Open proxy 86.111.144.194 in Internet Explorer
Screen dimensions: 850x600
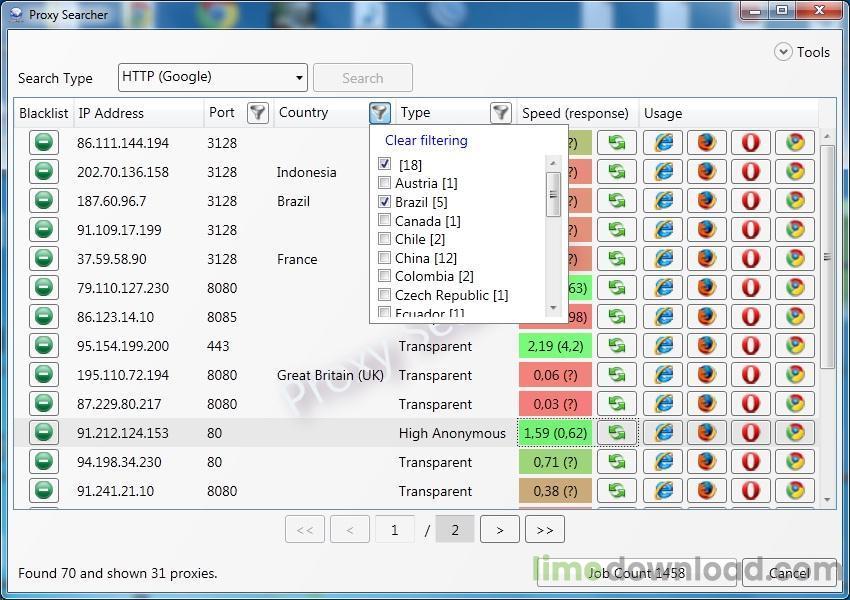(x=662, y=143)
